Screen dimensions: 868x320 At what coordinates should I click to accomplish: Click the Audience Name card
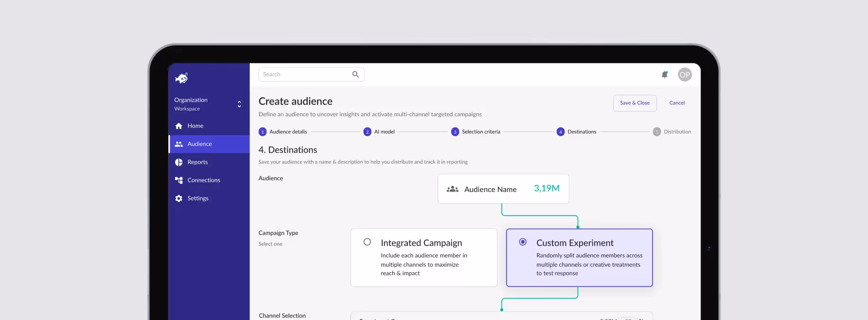[503, 189]
